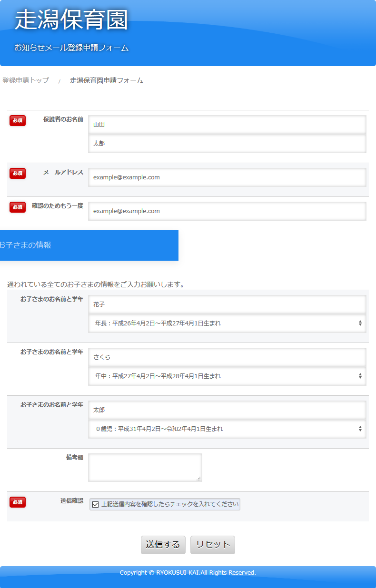Screen dimensions: 376x588
Task: Click the third child's name field containing 太郎
Action: tap(227, 410)
